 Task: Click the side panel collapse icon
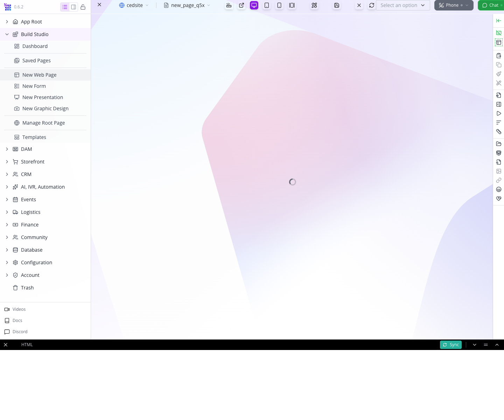[499, 104]
